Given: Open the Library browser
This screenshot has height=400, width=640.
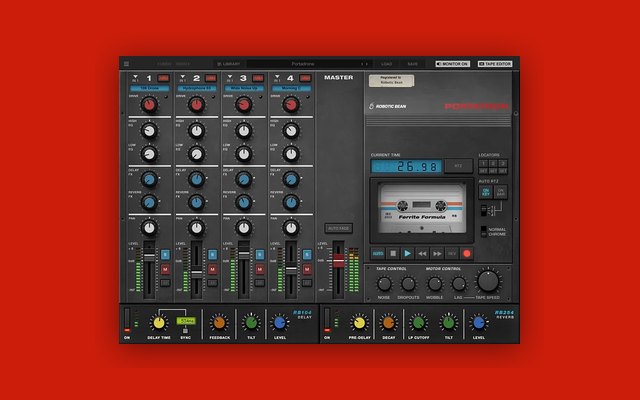Looking at the screenshot, I should (x=229, y=64).
